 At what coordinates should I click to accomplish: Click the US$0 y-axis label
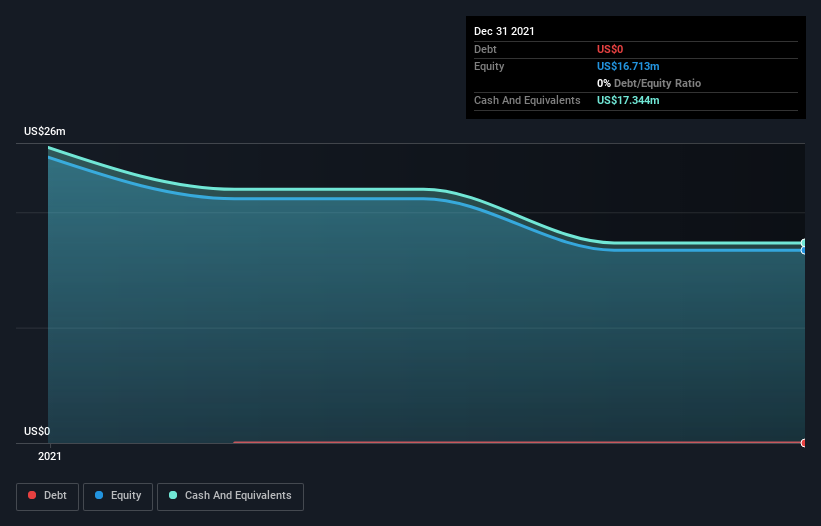(37, 431)
